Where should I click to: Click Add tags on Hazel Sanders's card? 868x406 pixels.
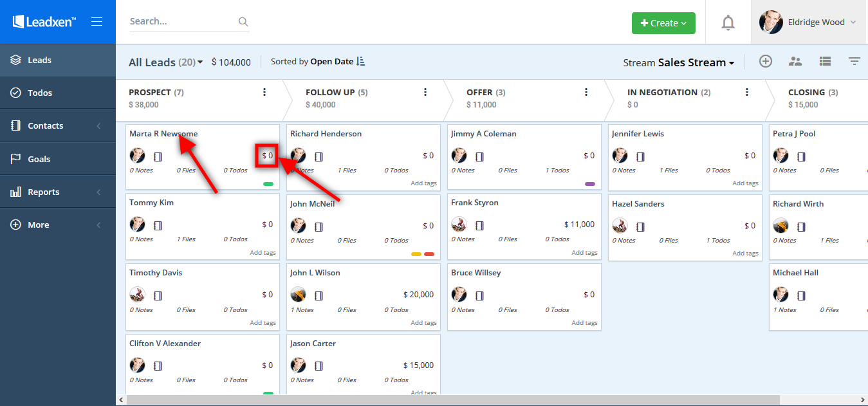tap(745, 254)
